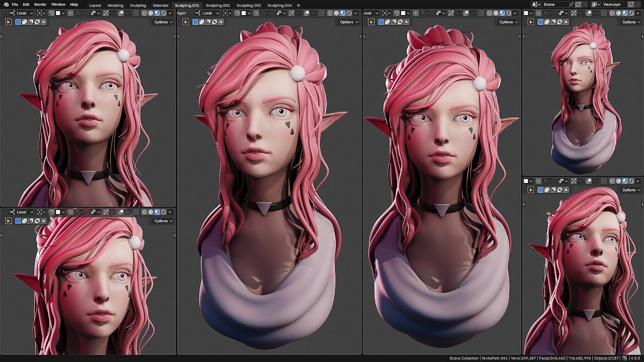
Task: Select wireframe shading in top-right viewport
Action: click(612, 13)
